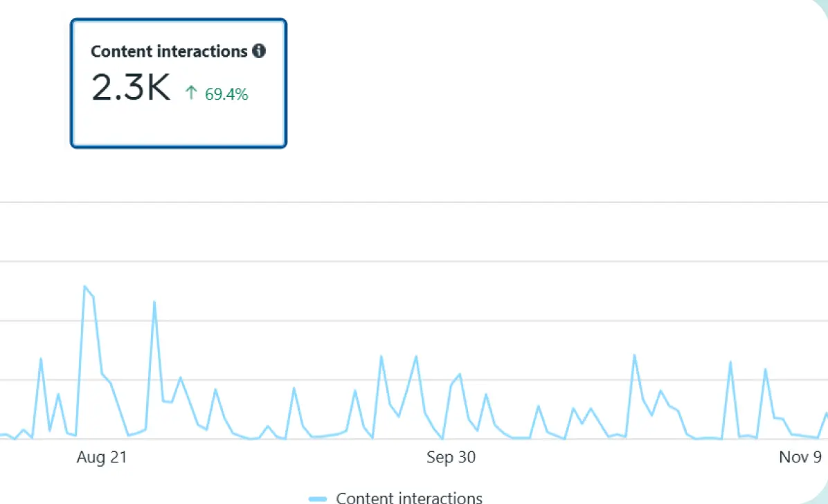Click the Nov 9 axis date label

(x=800, y=457)
